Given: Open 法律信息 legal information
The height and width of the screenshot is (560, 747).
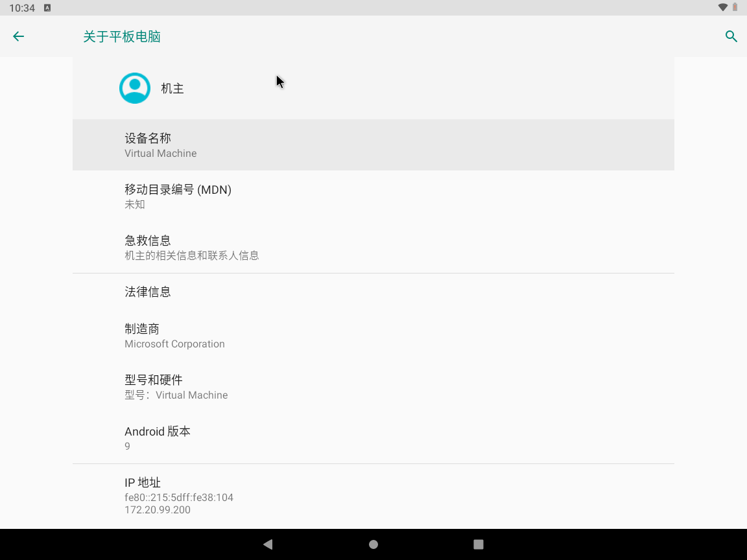Looking at the screenshot, I should pyautogui.click(x=373, y=292).
